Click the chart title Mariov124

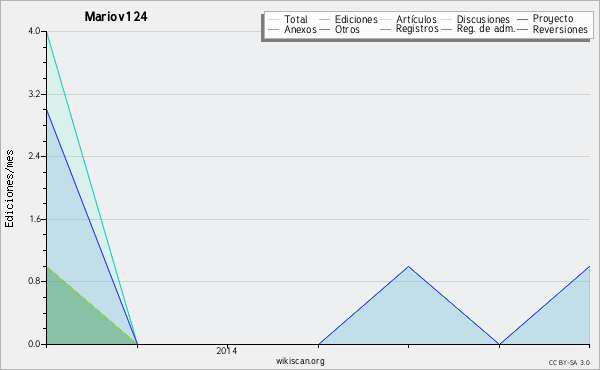click(x=116, y=16)
